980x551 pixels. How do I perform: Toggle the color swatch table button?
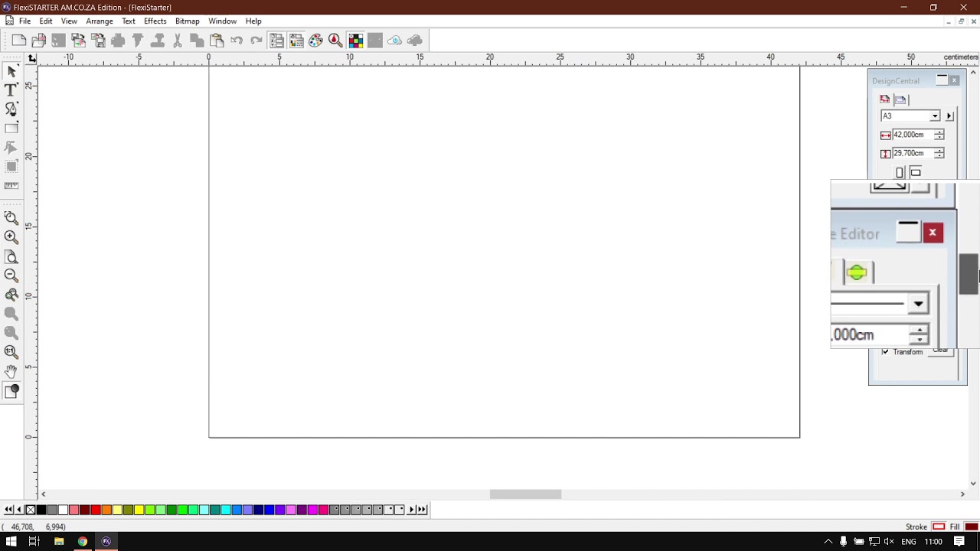tap(355, 41)
